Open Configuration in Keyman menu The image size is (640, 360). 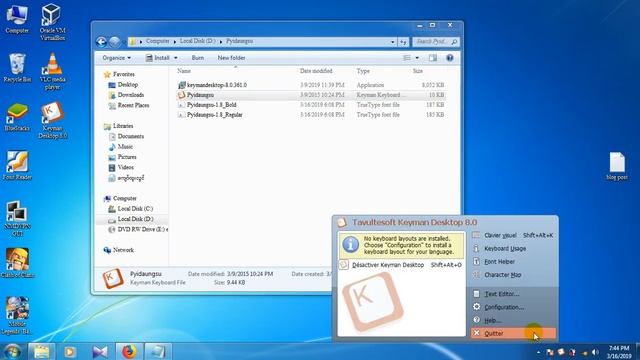click(513, 307)
